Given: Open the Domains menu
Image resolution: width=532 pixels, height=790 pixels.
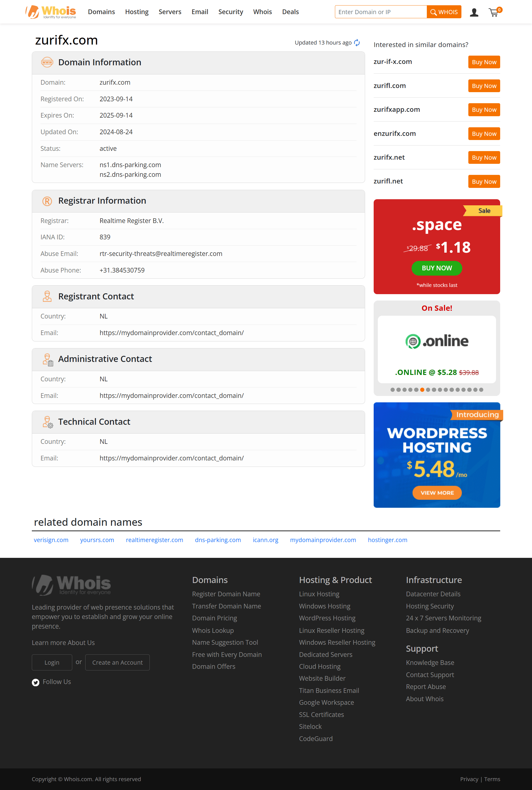Looking at the screenshot, I should [x=102, y=12].
